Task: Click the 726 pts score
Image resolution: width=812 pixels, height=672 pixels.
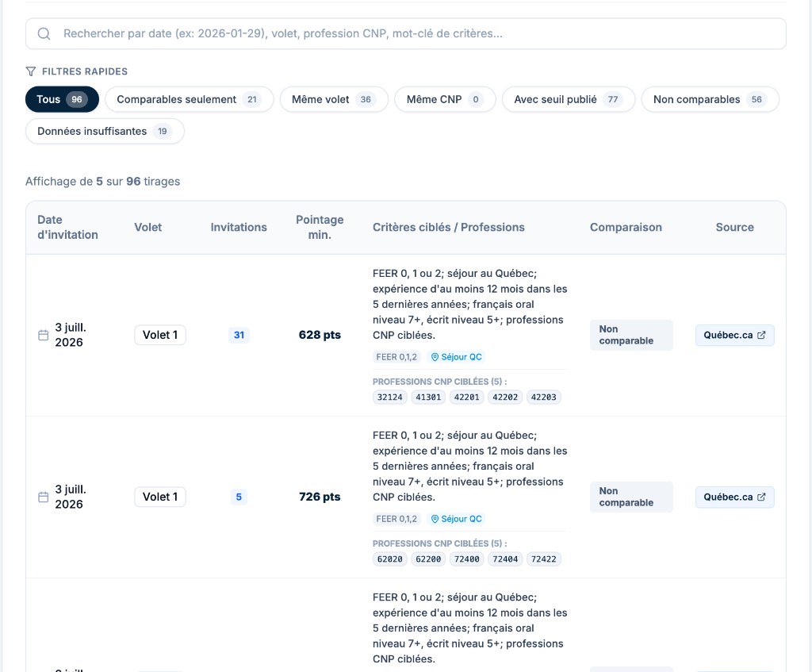Action: pos(320,497)
